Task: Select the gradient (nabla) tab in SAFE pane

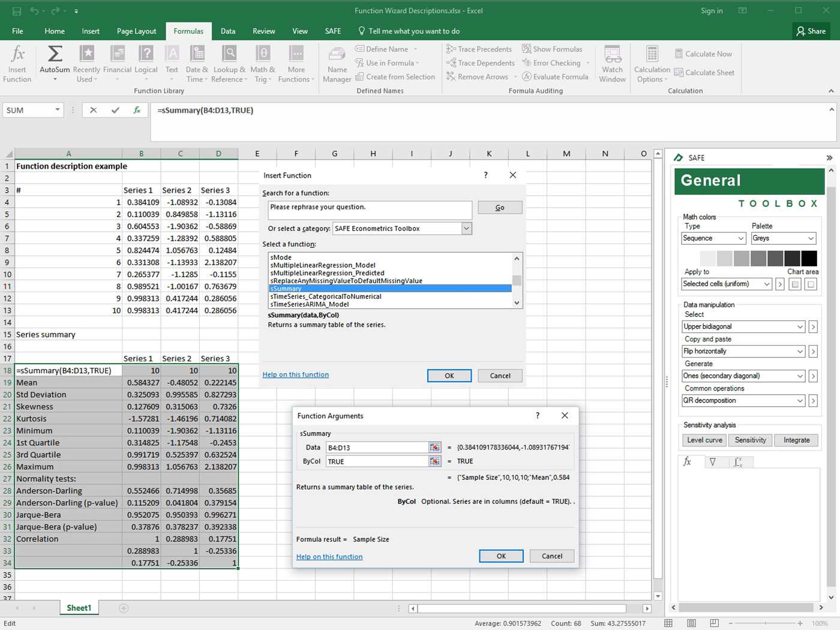Action: pos(712,461)
